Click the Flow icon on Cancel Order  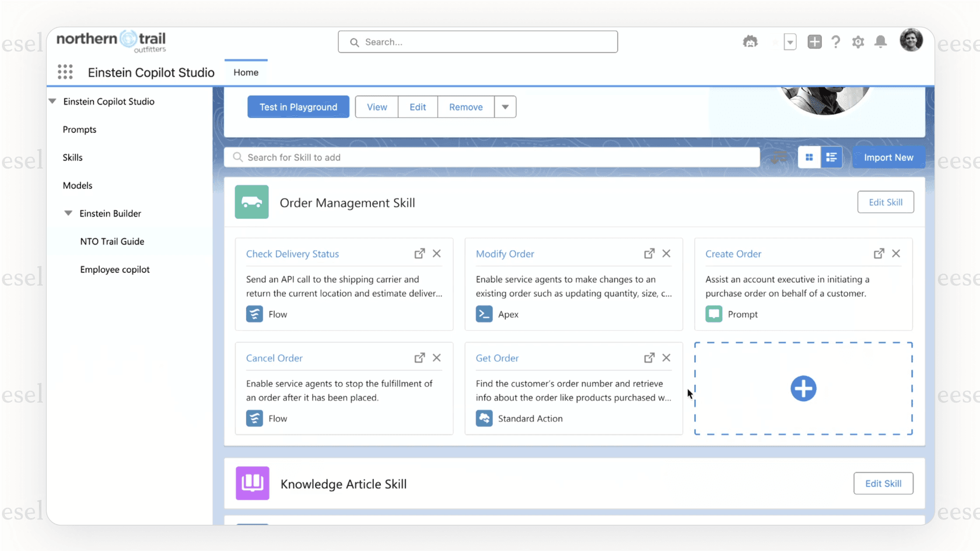click(254, 418)
